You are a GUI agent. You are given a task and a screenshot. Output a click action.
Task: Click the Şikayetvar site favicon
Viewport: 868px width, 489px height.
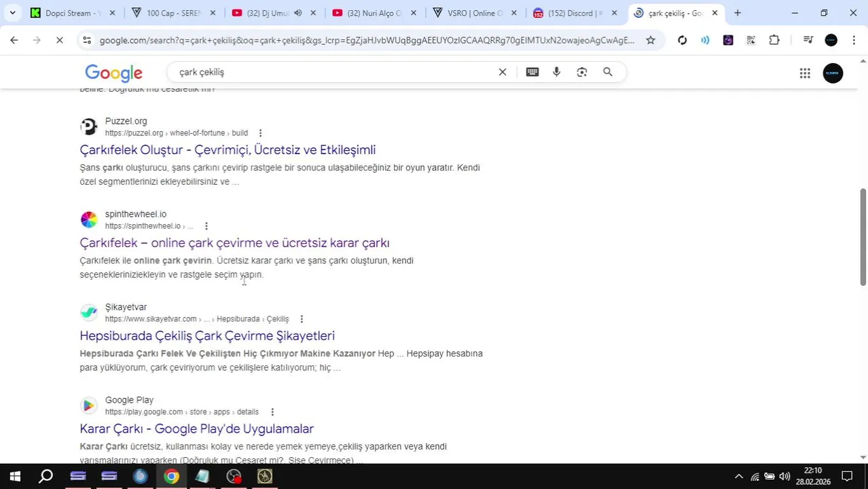89,313
